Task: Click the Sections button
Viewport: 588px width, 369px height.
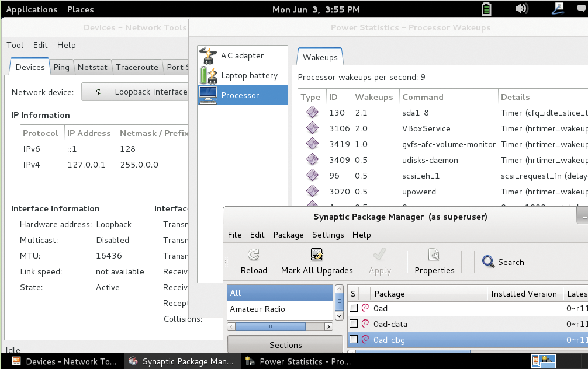Action: point(285,345)
